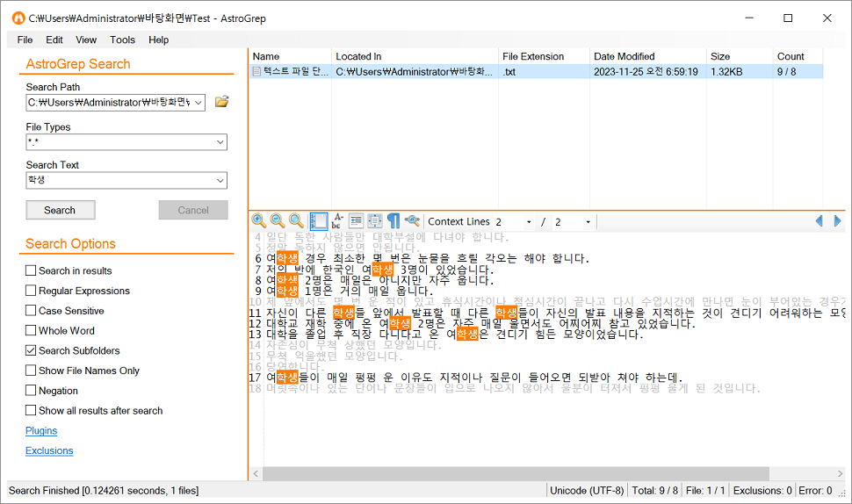
Task: Click the Cancel button
Action: [x=193, y=210]
